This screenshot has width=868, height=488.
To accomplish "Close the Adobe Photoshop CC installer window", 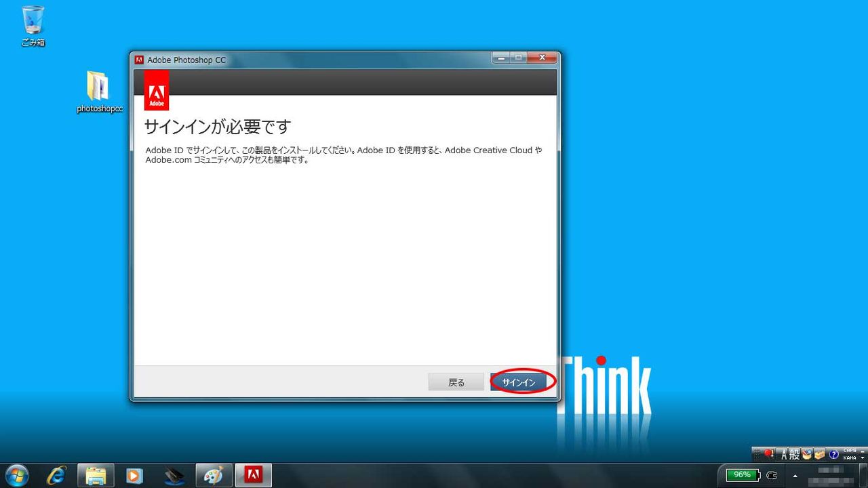I will tap(542, 58).
